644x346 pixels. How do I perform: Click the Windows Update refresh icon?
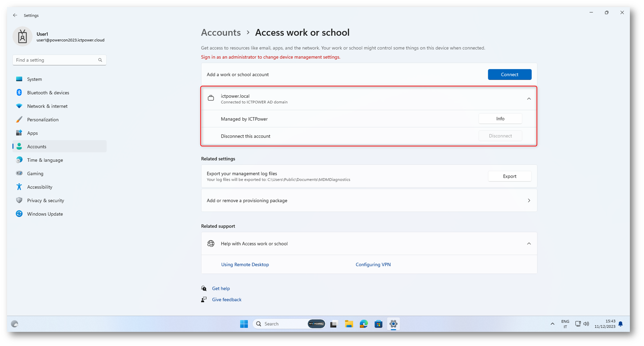pyautogui.click(x=19, y=214)
